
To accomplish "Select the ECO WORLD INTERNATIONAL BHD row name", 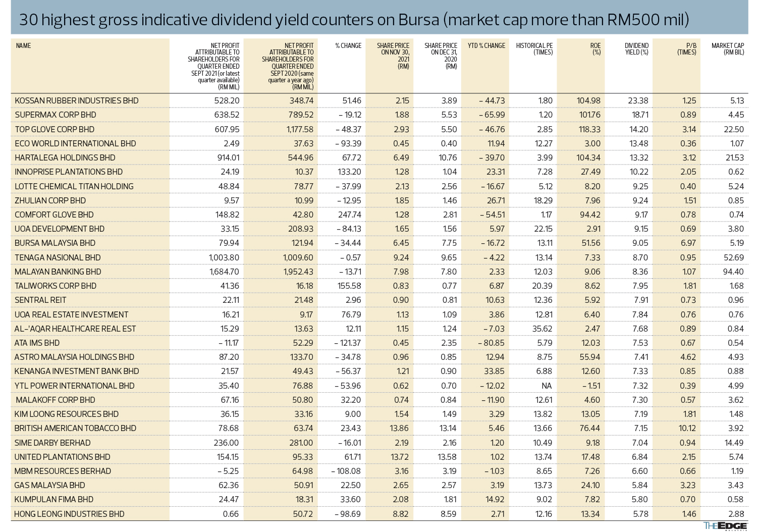I will click(75, 143).
